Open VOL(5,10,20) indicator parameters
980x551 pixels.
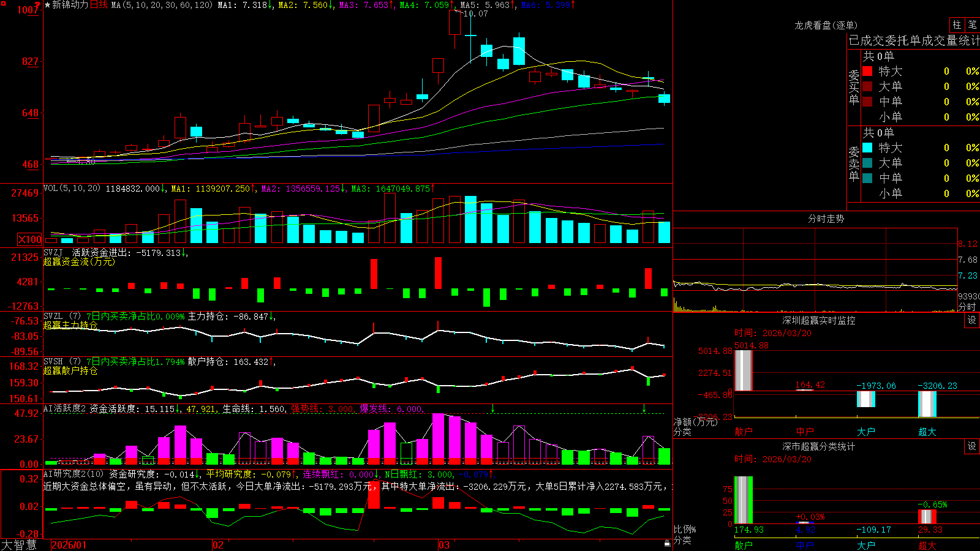[72, 189]
